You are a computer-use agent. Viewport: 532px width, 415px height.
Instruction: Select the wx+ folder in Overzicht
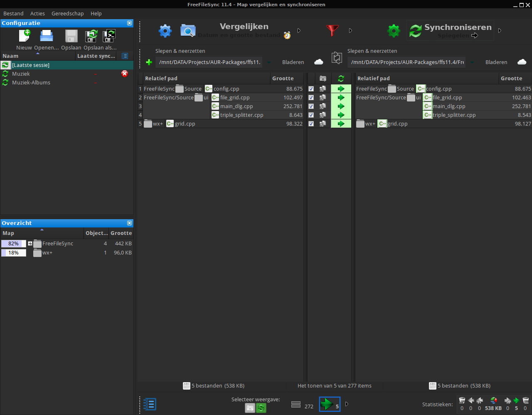pyautogui.click(x=67, y=253)
